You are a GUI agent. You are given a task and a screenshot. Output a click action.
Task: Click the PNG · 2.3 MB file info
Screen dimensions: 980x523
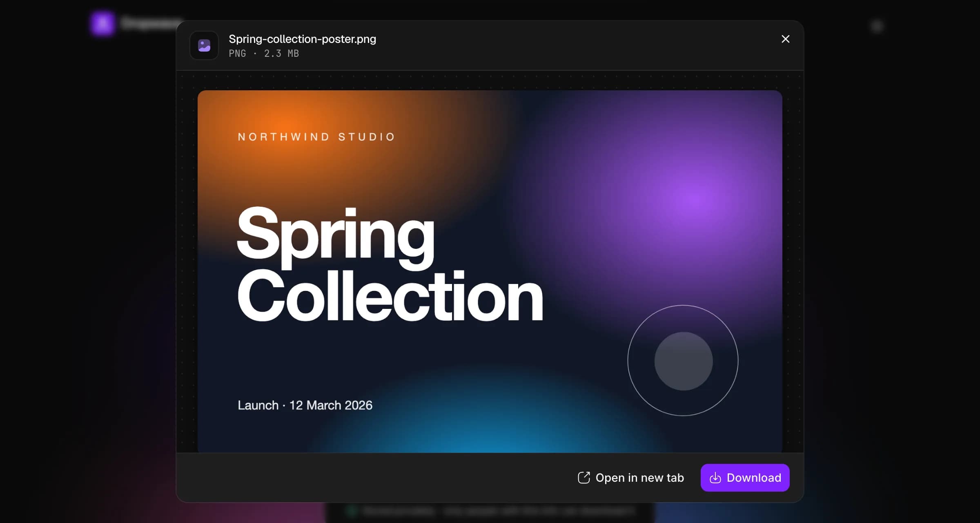click(264, 54)
